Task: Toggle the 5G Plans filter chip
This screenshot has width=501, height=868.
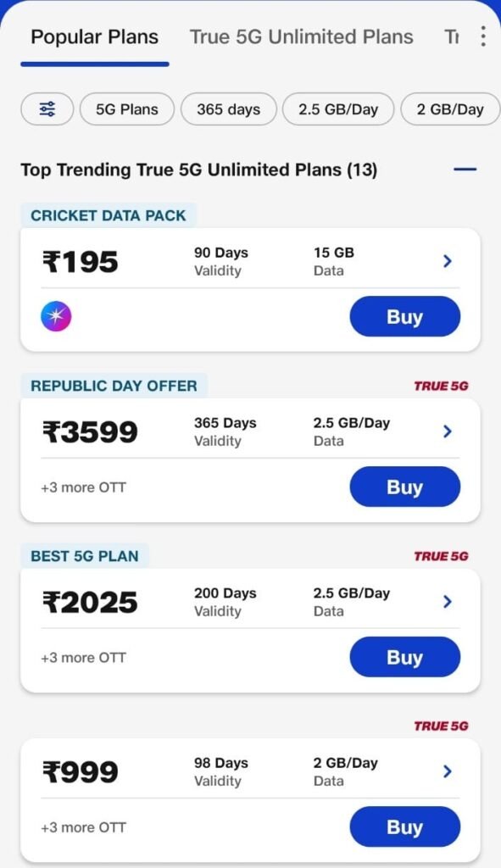Action: 127,109
